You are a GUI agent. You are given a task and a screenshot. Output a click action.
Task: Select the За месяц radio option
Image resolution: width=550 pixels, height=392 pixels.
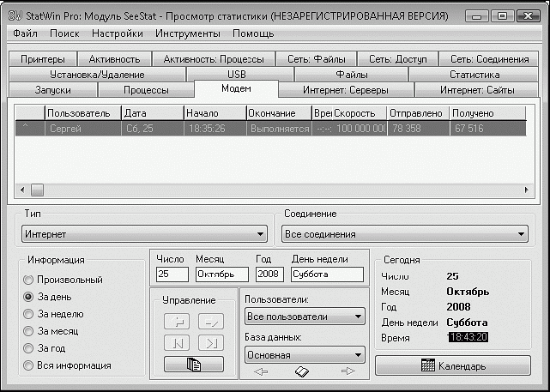[29, 331]
